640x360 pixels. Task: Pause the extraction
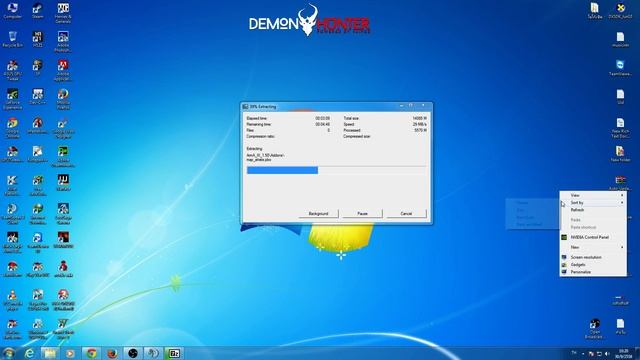coord(362,213)
